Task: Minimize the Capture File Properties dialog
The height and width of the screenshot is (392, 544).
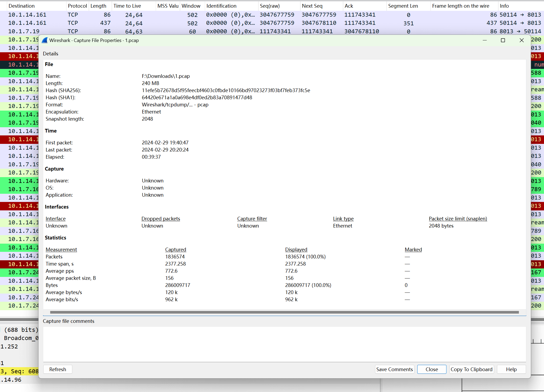Action: click(x=485, y=40)
